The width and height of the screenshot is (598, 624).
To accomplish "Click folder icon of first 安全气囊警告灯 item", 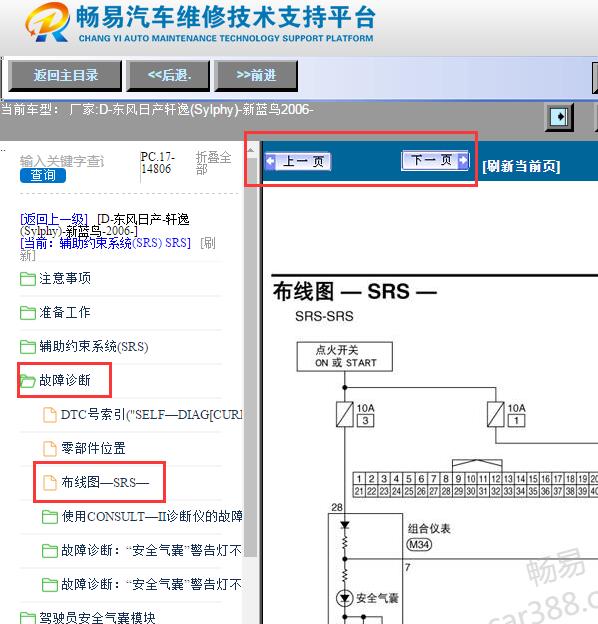I will 50,551.
